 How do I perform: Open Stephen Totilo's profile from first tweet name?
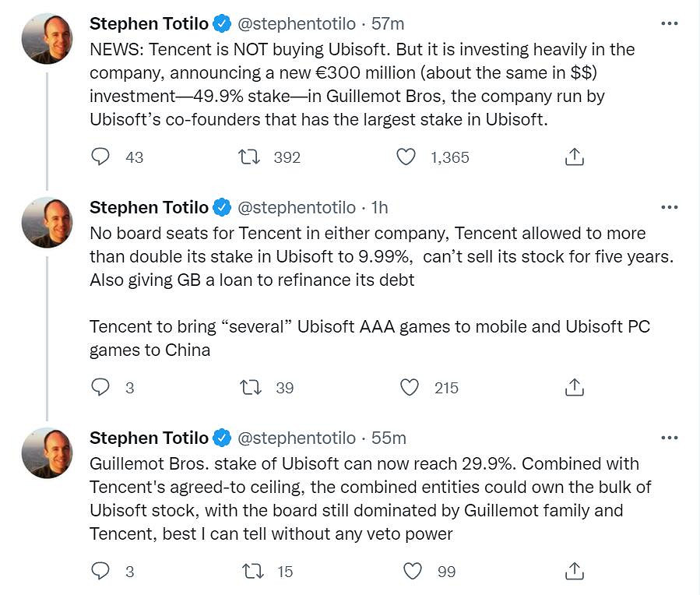click(149, 23)
